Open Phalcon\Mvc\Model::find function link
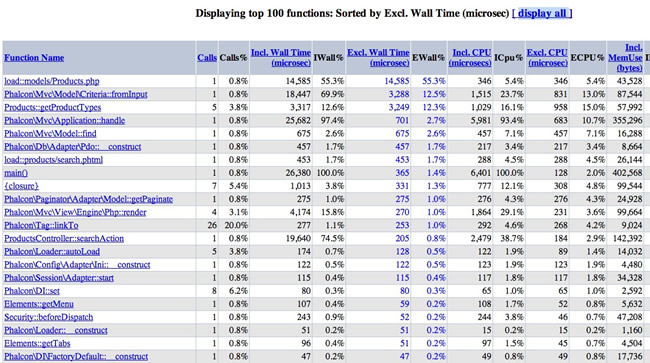The width and height of the screenshot is (650, 363). click(x=50, y=134)
